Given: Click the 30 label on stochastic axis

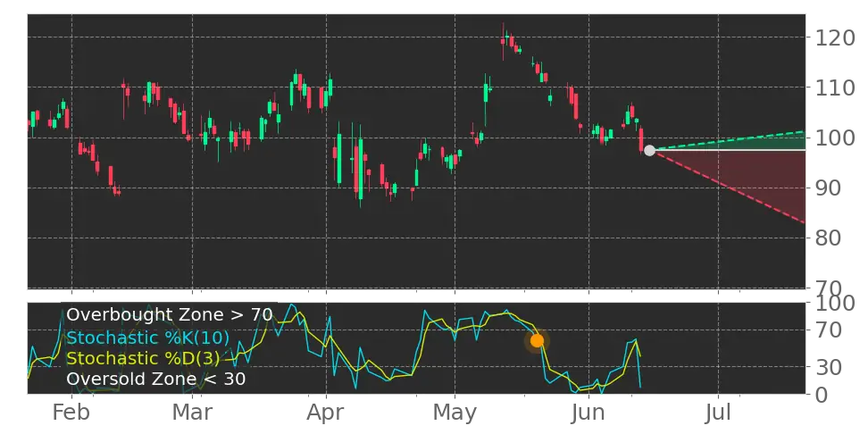Looking at the screenshot, I should [x=827, y=366].
